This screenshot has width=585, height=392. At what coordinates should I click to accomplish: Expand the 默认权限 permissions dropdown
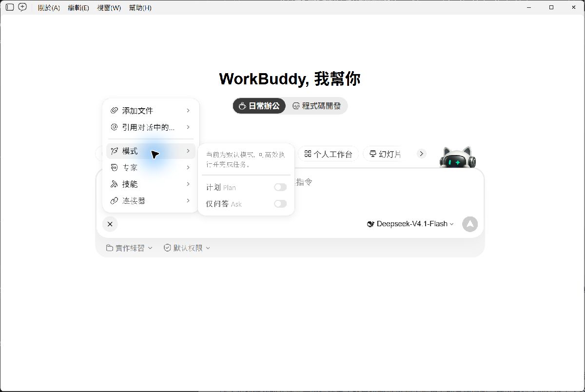[187, 248]
